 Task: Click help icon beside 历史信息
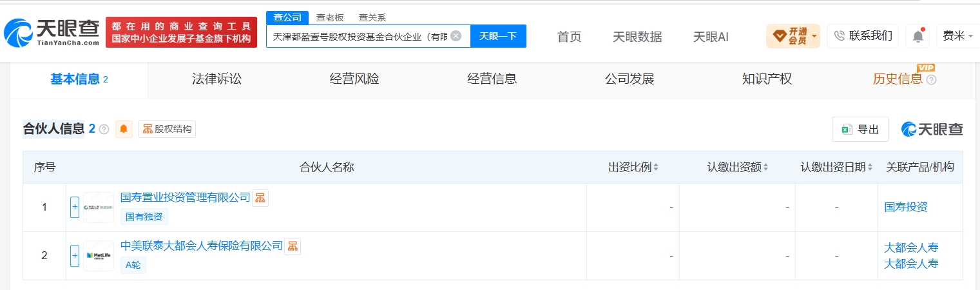pyautogui.click(x=931, y=80)
